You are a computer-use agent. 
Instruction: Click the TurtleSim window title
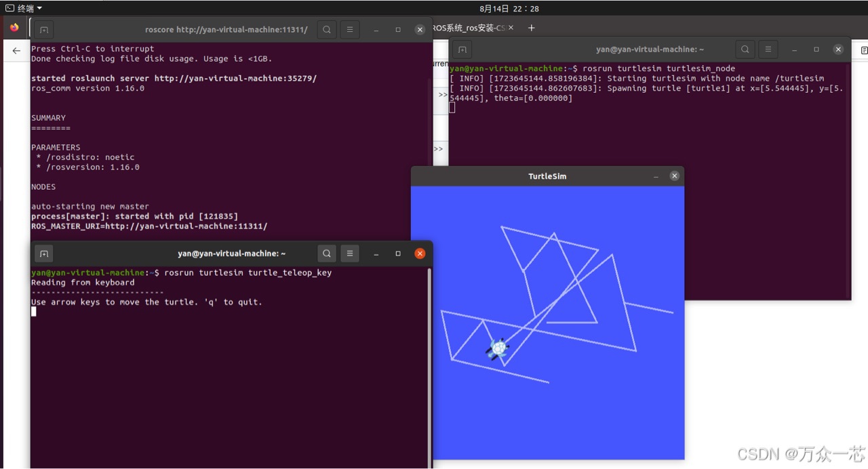(547, 176)
